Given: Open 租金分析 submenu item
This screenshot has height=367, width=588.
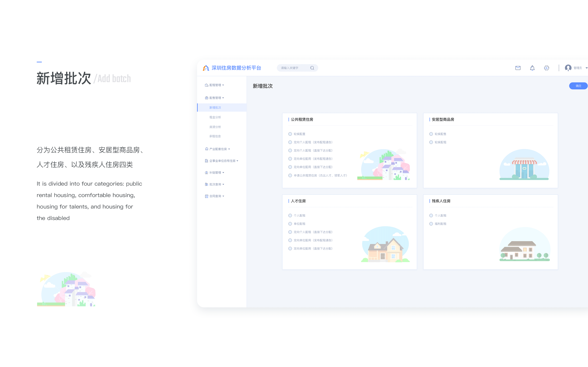Looking at the screenshot, I should 215,117.
